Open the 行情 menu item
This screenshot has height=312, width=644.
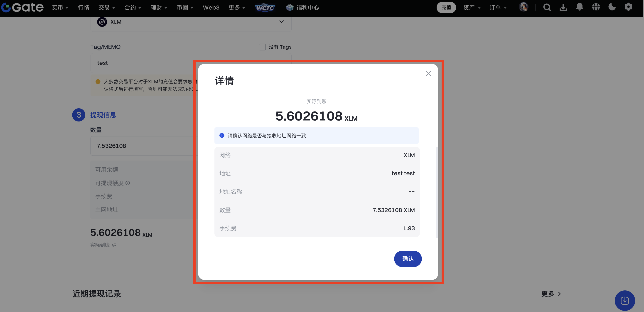coord(84,7)
